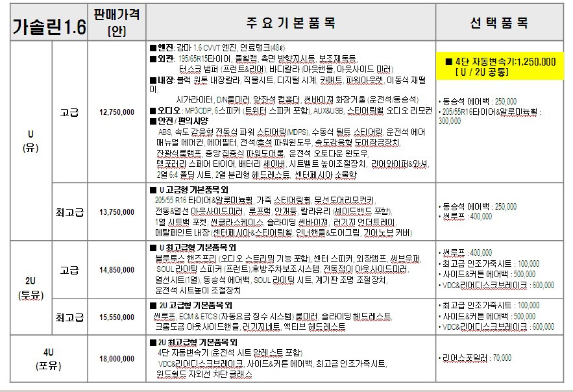The height and width of the screenshot is (392, 573).
Task: Click the 안전 / 편의사양 heading
Action: (x=179, y=121)
